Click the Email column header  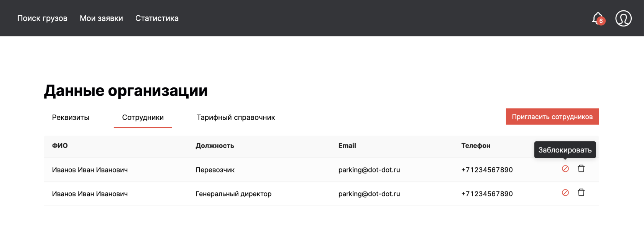tap(347, 146)
